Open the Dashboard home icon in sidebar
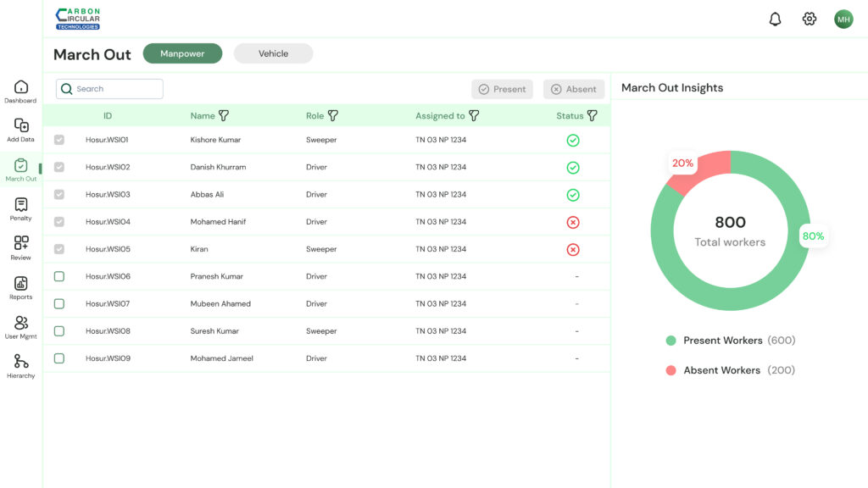 (21, 87)
